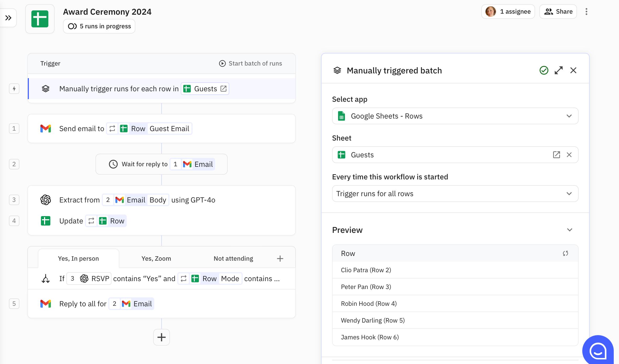Add a new condition branch tab
The width and height of the screenshot is (619, 364).
tap(280, 259)
